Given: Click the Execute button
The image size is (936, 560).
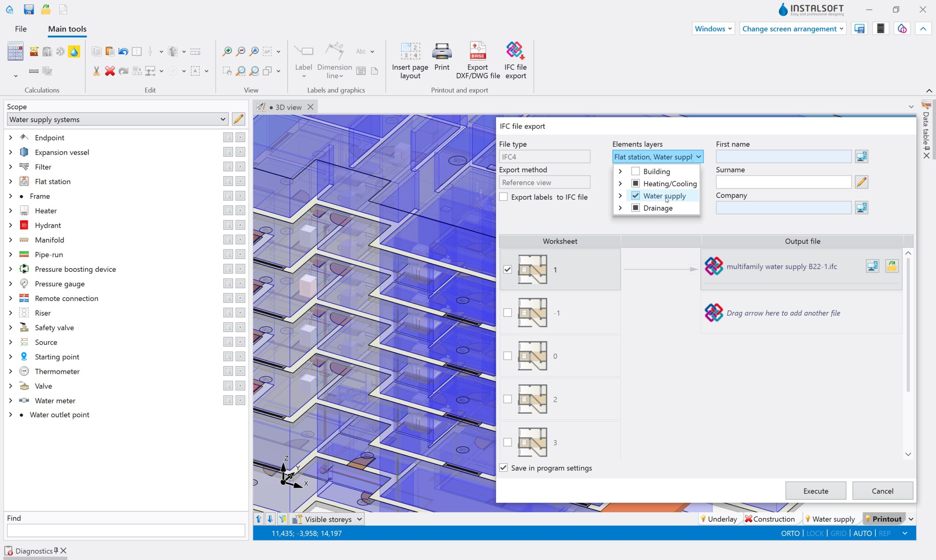Looking at the screenshot, I should coord(815,491).
